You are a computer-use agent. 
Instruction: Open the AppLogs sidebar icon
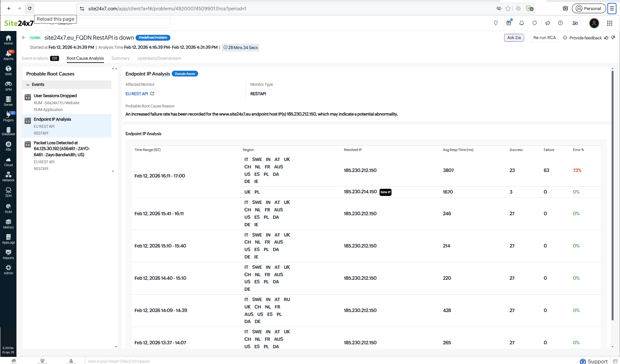[8, 239]
